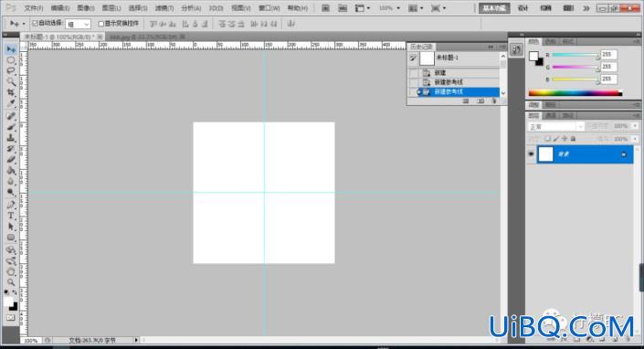Click the collapsed History dock icon
This screenshot has width=644, height=349.
point(516,50)
